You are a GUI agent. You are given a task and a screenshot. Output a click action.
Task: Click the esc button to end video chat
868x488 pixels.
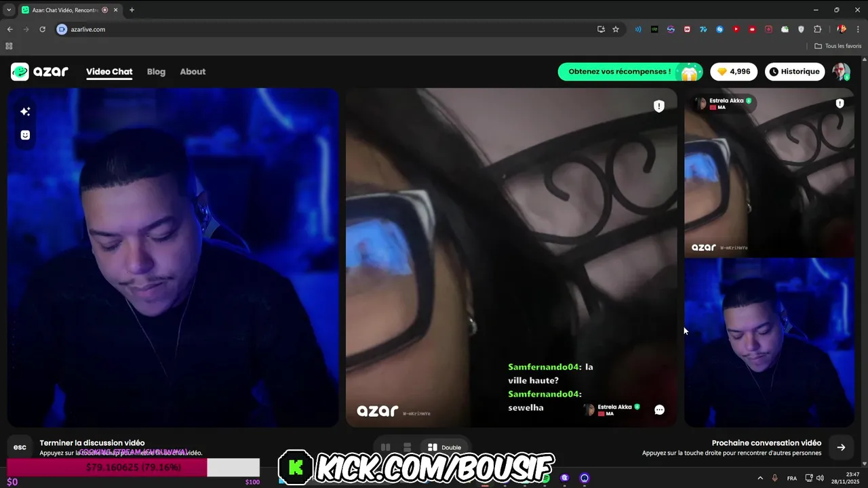pos(20,447)
